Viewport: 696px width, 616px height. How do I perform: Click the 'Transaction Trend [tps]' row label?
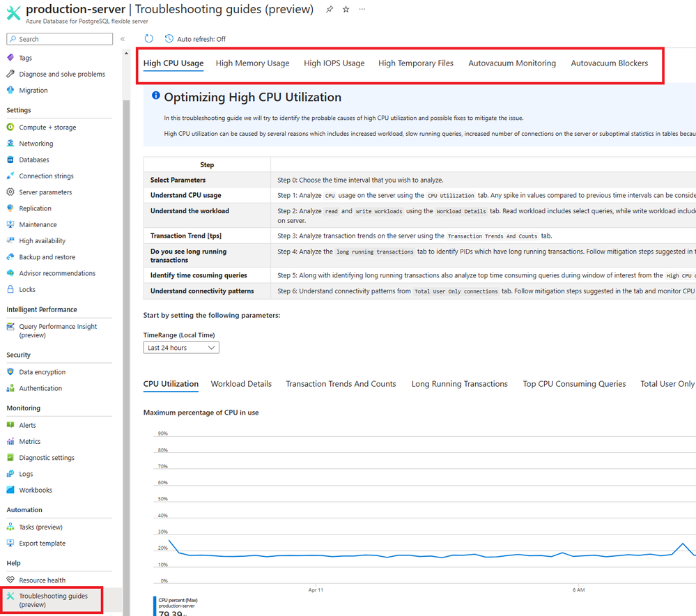point(185,236)
